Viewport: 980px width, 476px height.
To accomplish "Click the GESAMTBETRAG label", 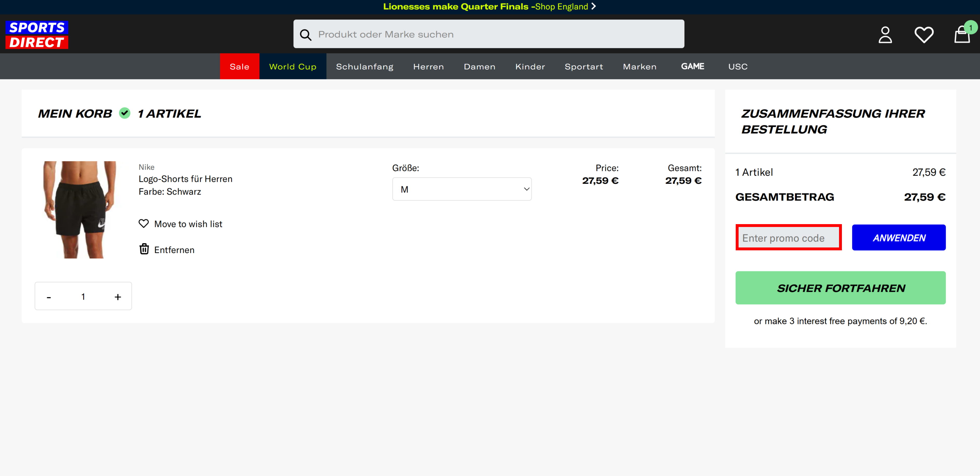I will (785, 197).
